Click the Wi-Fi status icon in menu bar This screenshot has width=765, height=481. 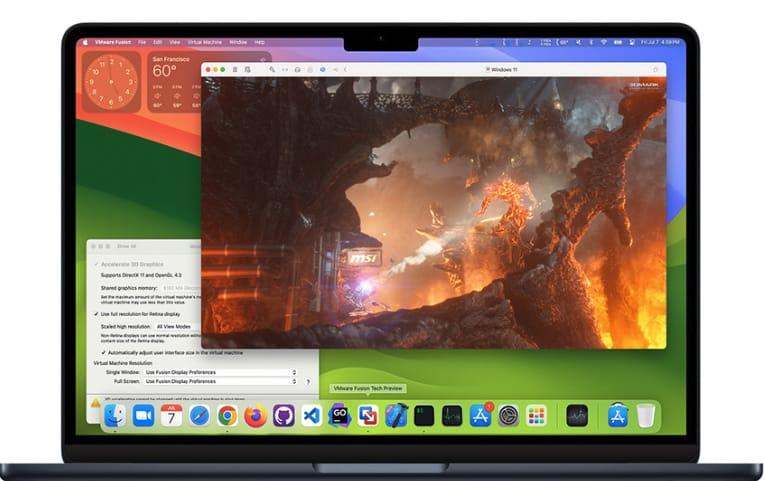pyautogui.click(x=604, y=42)
